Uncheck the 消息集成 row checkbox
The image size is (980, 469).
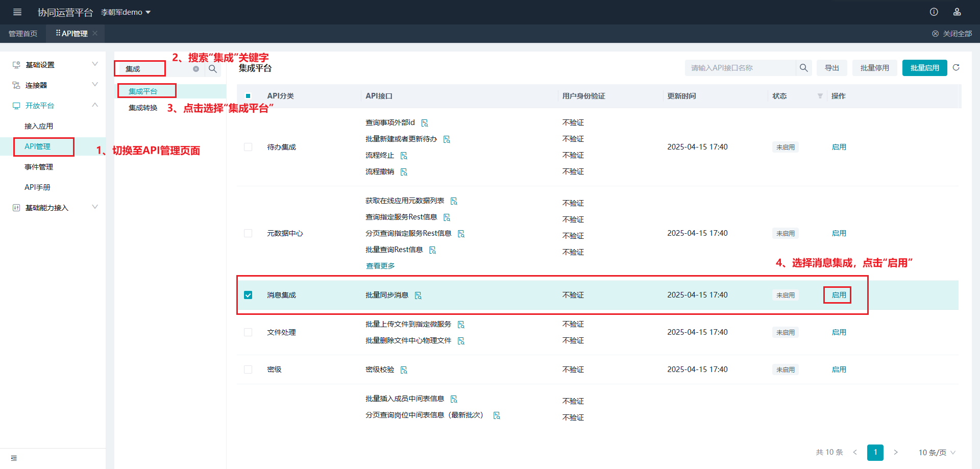[x=248, y=295]
